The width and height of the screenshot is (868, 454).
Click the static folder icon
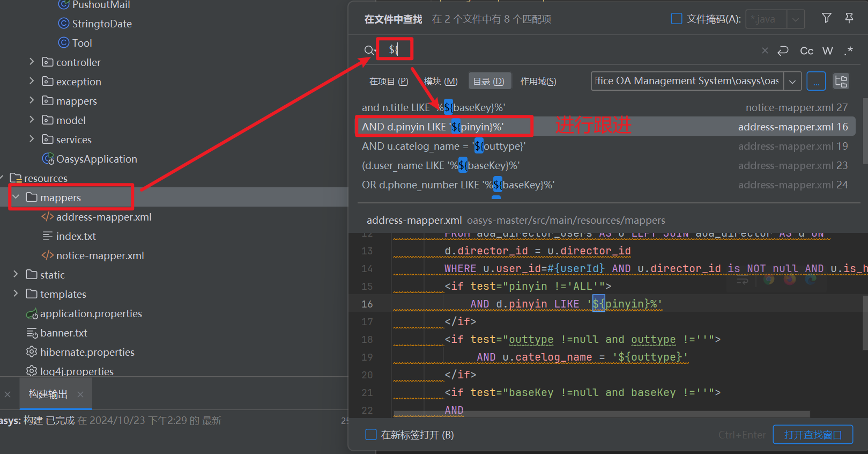click(32, 274)
